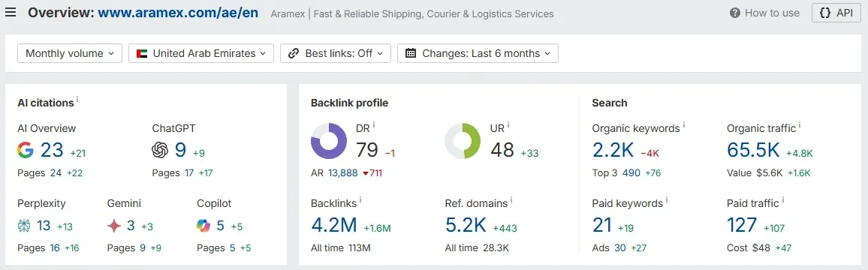The height and width of the screenshot is (270, 868).
Task: Click the UR score 48
Action: [502, 150]
